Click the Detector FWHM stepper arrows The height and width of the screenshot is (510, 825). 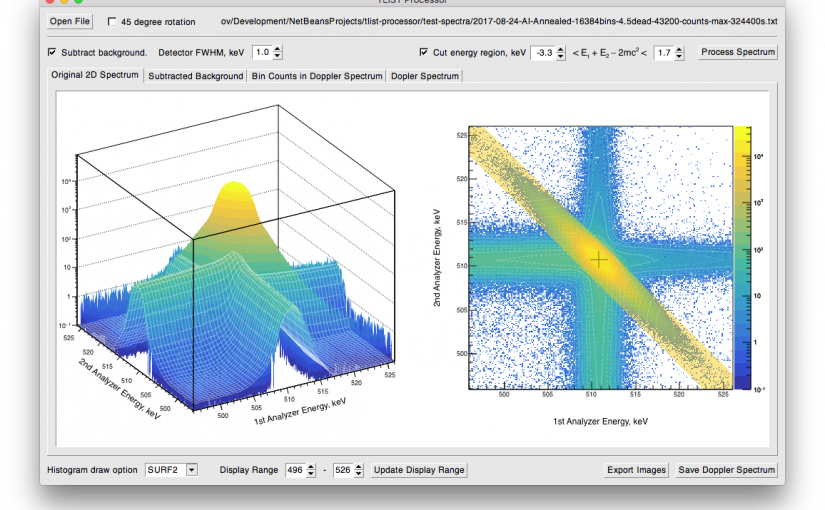pyautogui.click(x=278, y=52)
